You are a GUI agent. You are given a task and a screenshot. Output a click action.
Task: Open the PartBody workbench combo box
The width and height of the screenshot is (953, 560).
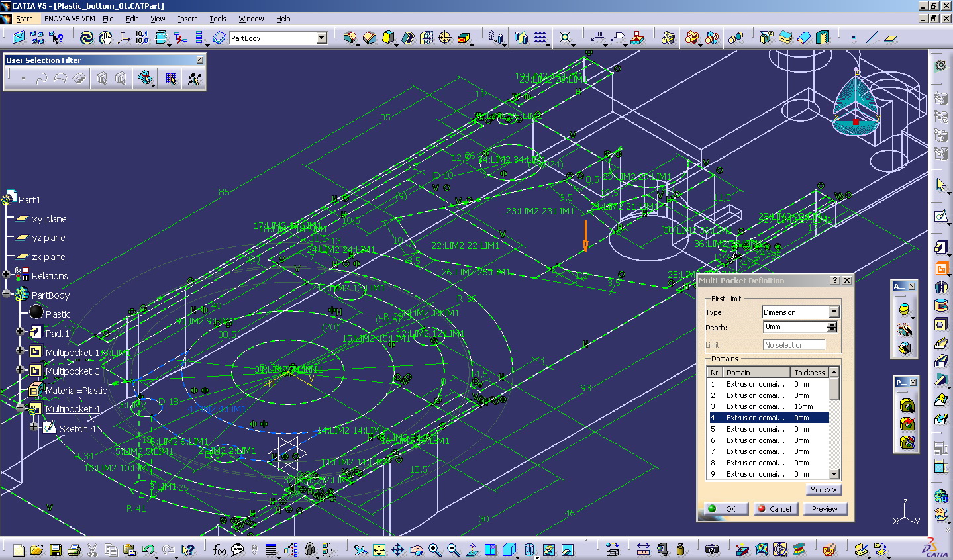[x=321, y=38]
